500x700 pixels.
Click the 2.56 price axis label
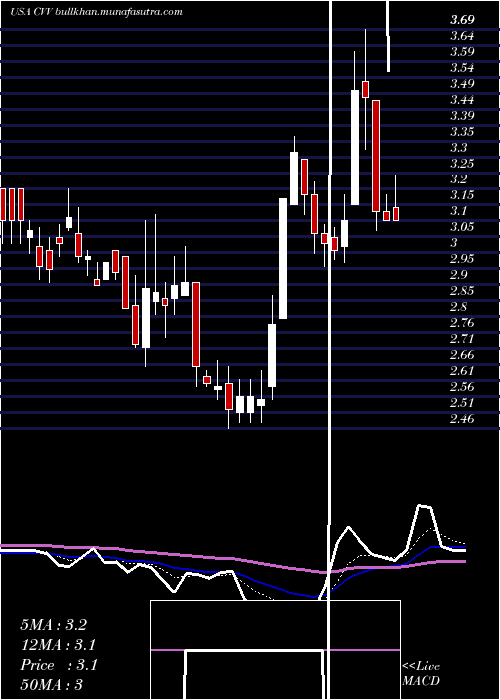(x=462, y=387)
